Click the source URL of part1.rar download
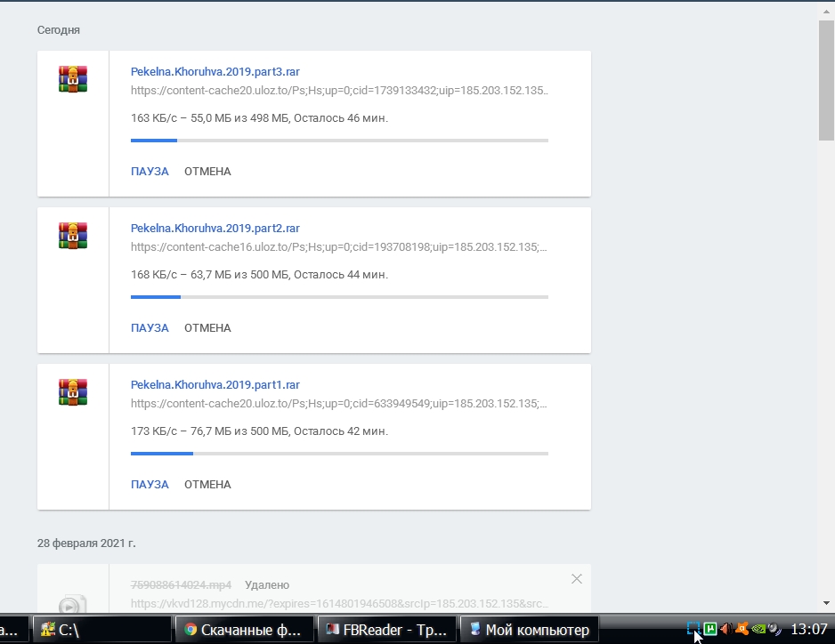835x644 pixels. pyautogui.click(x=338, y=404)
